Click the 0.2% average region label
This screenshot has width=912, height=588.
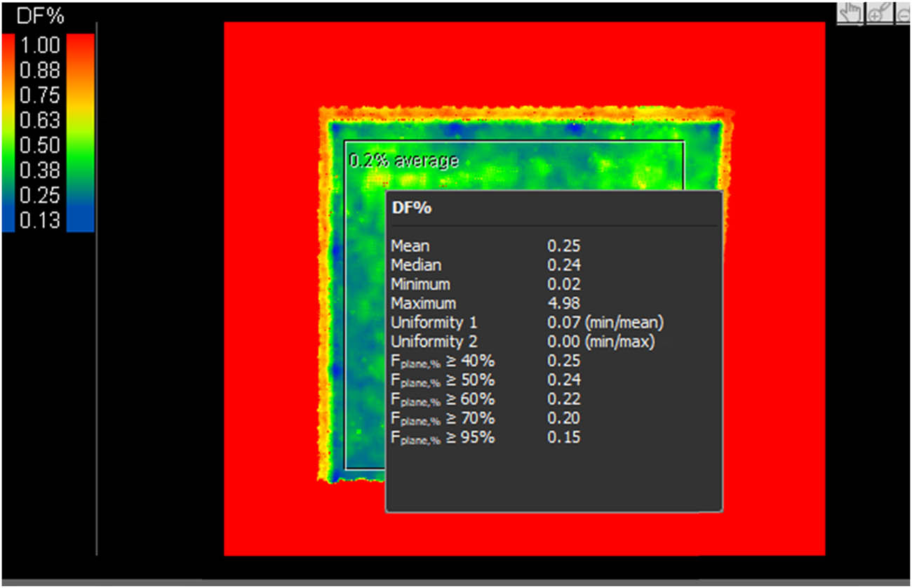(403, 160)
